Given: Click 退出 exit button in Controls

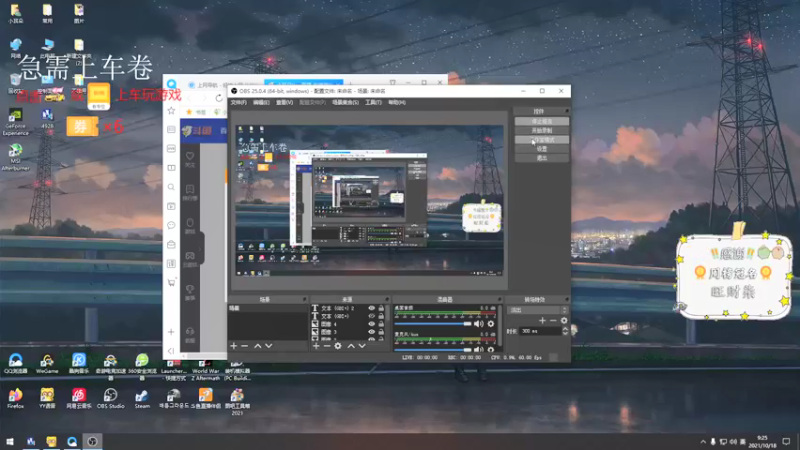Looking at the screenshot, I should tap(542, 158).
